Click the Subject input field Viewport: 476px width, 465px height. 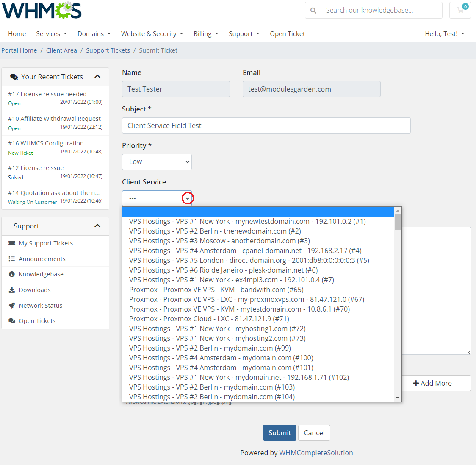[266, 125]
